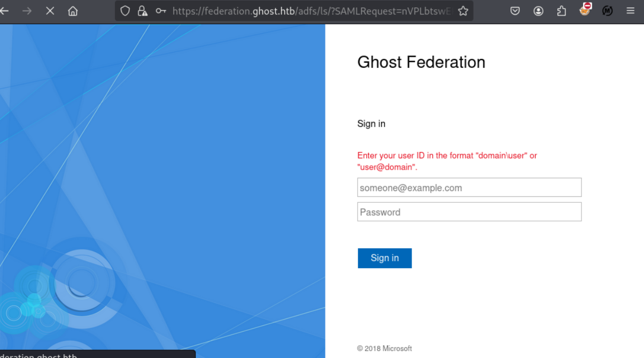The height and width of the screenshot is (358, 644).
Task: Stop loading the page
Action: point(50,11)
